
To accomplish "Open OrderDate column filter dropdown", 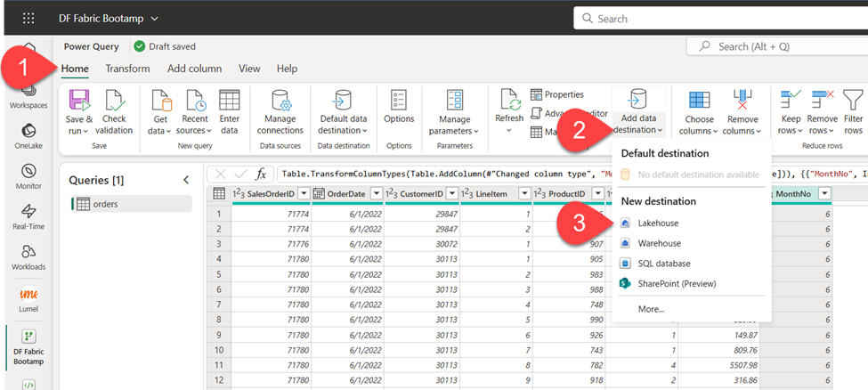I will pos(376,193).
